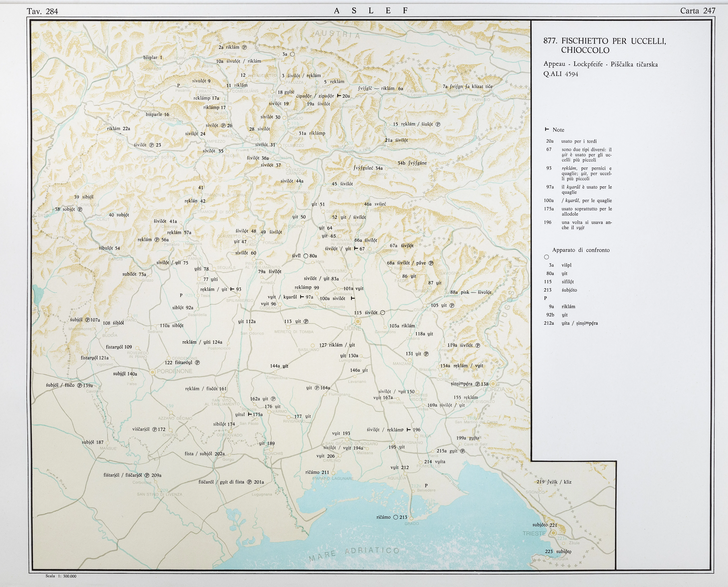Click the note marker symbol beside 20a on map
Image resolution: width=728 pixels, height=587 pixels.
point(339,96)
